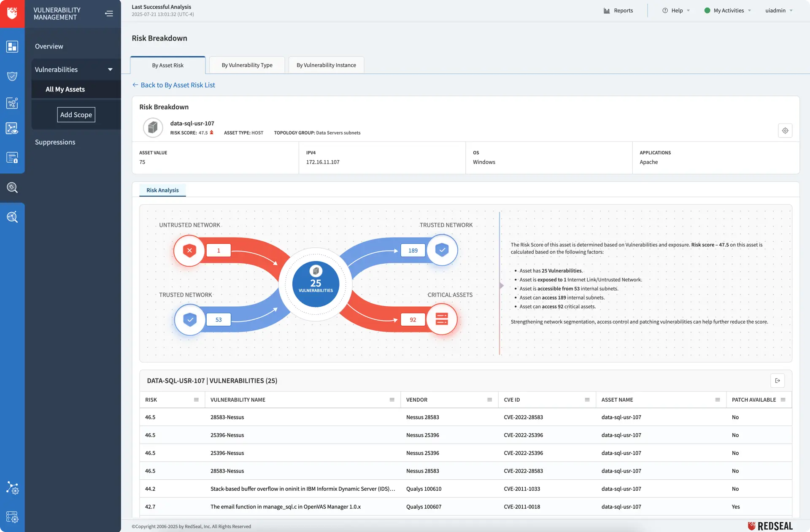810x532 pixels.
Task: Collapse the sidebar with hamburger icon
Action: pos(109,14)
